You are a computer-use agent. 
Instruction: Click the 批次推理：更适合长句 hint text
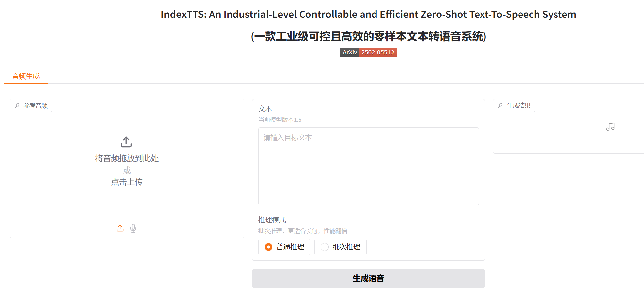pos(303,231)
